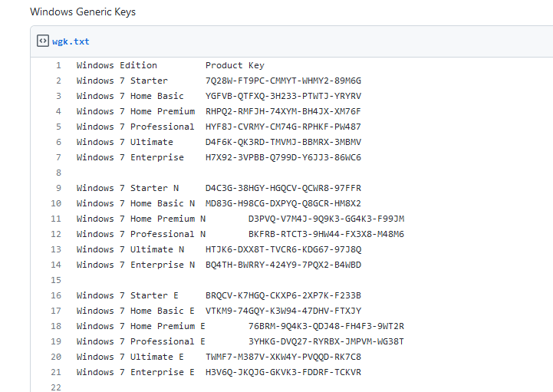The image size is (553, 392).
Task: Click 'Windows 7 Home Basic N' edition text
Action: pos(136,203)
